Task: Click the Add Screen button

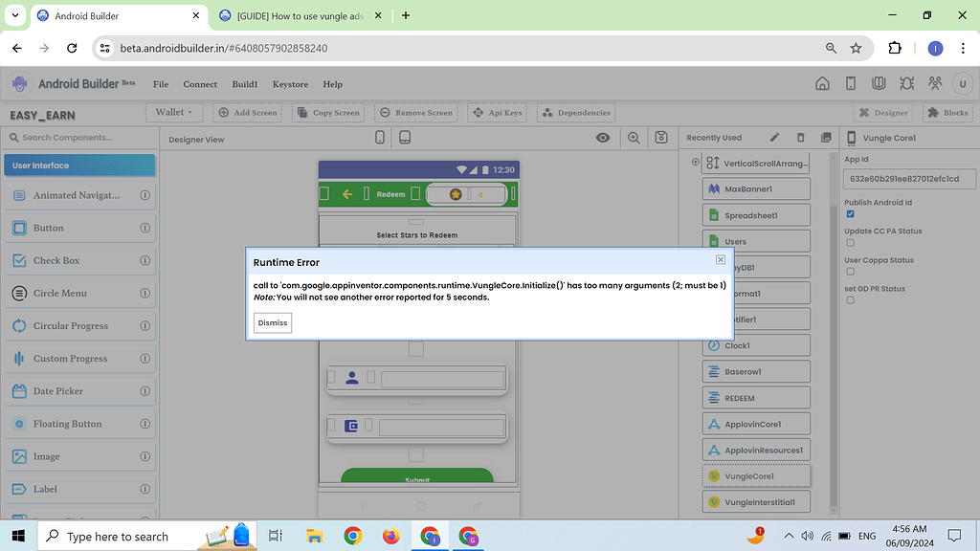Action: [x=247, y=112]
